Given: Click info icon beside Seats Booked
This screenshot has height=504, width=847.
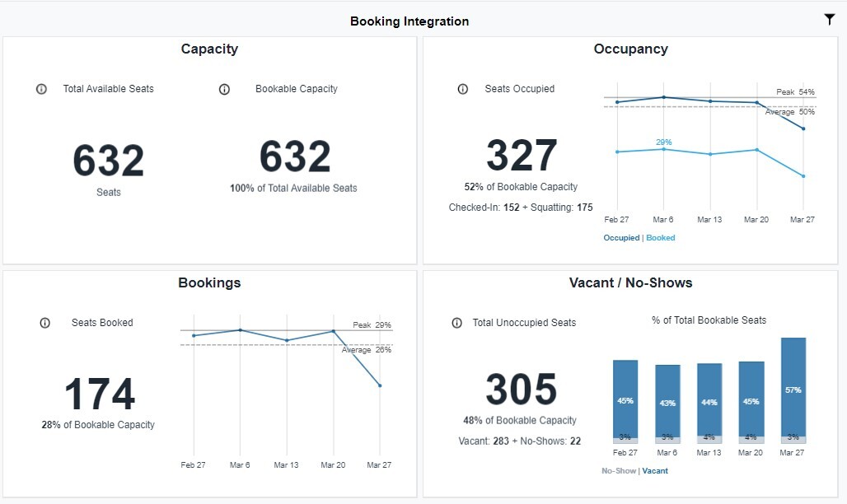Looking at the screenshot, I should point(45,323).
